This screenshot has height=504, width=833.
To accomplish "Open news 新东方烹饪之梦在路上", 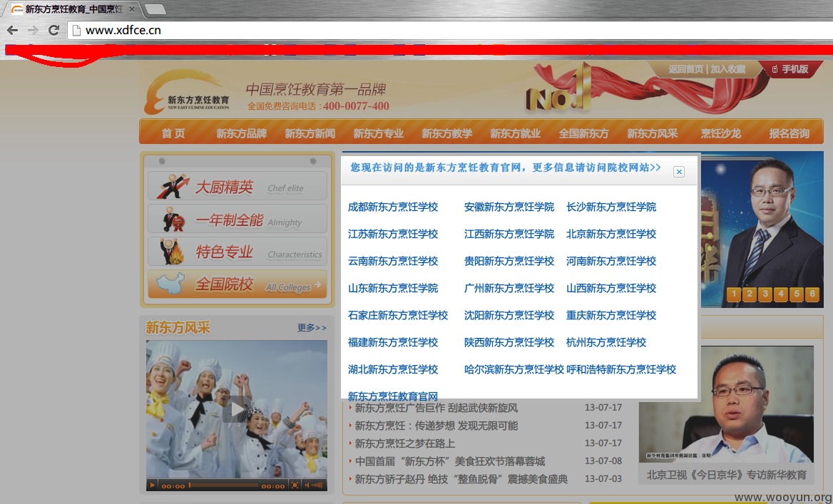I will (x=405, y=443).
